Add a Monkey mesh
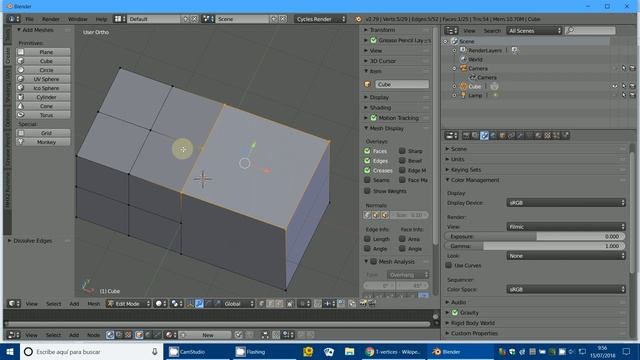Viewport: 640px width, 360px height. (43, 142)
